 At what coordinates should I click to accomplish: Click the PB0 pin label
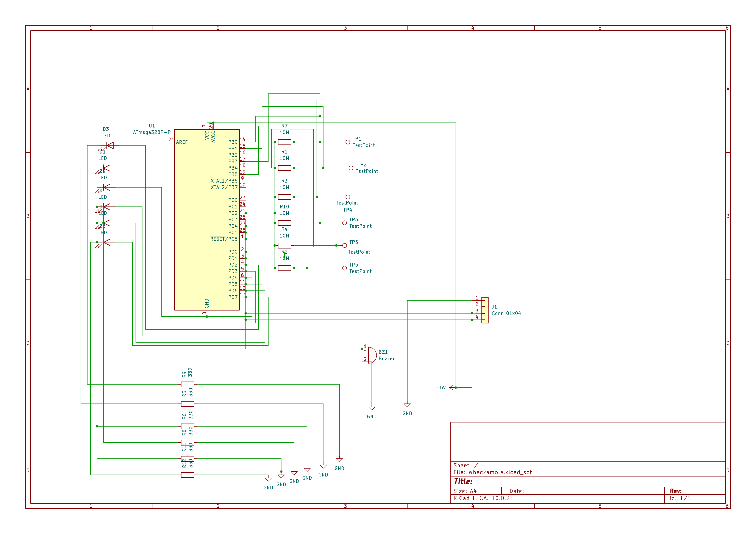pyautogui.click(x=233, y=142)
